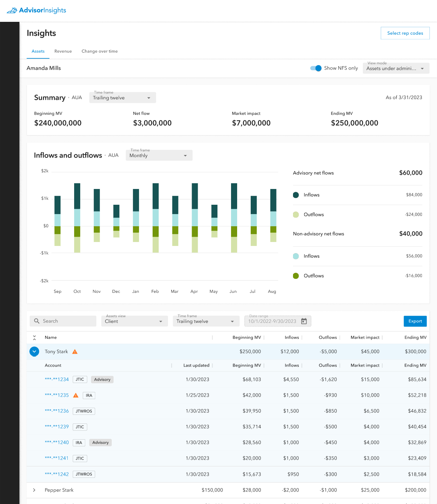Click the Export button
437x504 pixels.
415,321
